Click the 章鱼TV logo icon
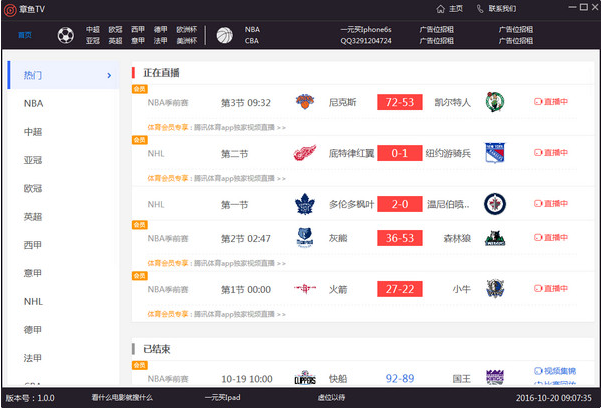 coord(10,10)
